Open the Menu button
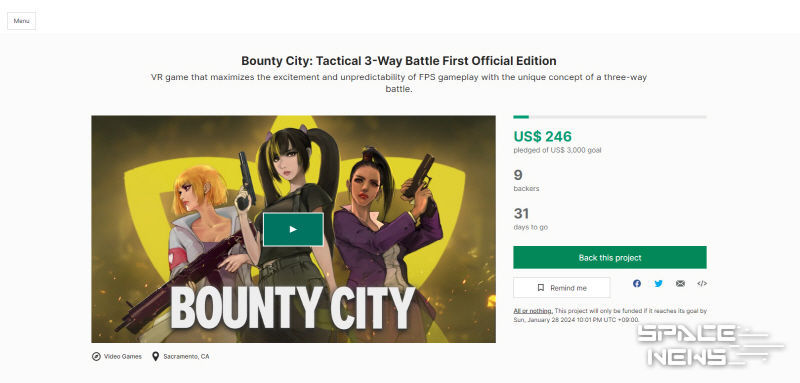Viewport: 800px width, 383px height. 21,21
